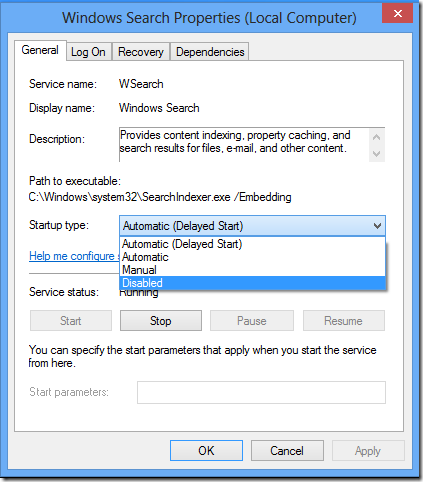Confirm with the OK button

tap(206, 451)
